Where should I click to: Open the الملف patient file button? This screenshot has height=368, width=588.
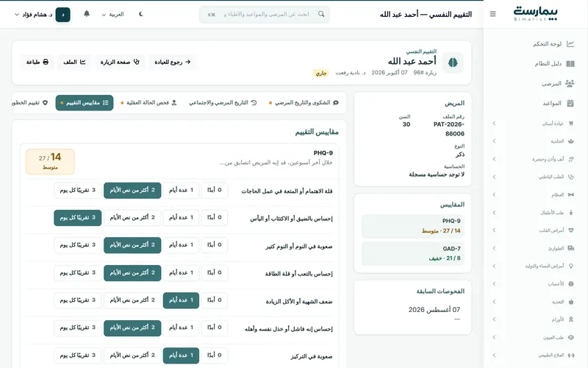coord(74,62)
